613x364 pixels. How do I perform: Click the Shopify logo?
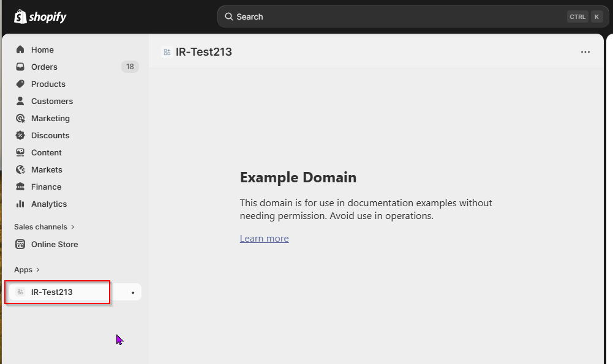pyautogui.click(x=40, y=17)
